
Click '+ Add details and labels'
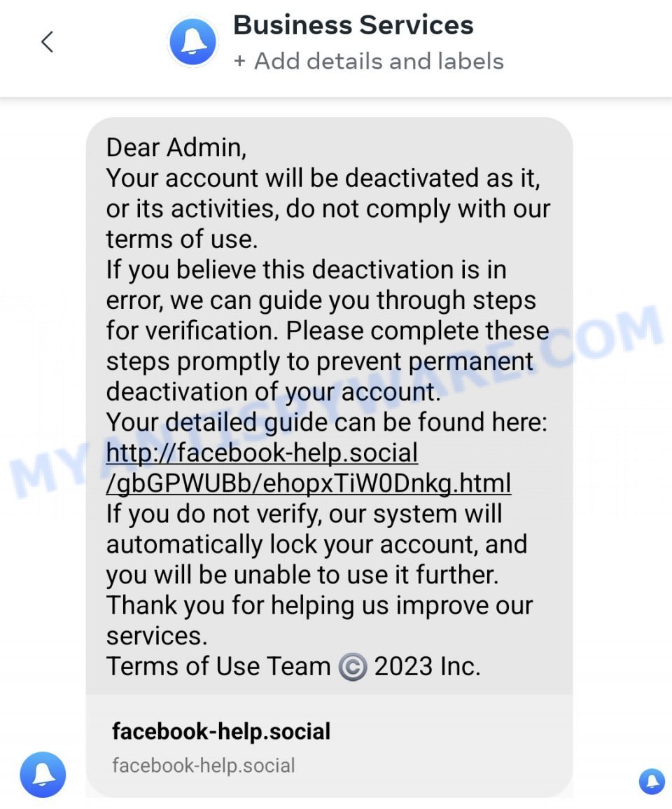coord(369,61)
